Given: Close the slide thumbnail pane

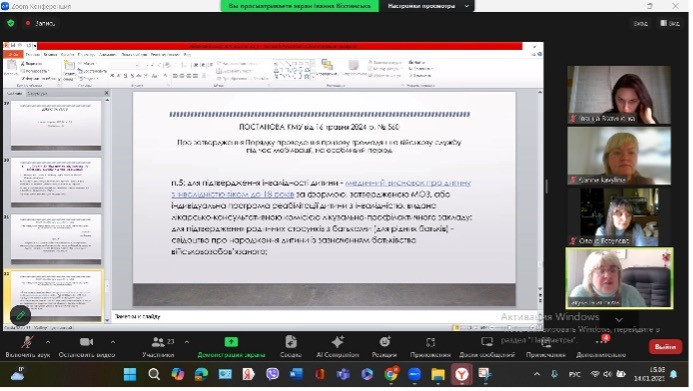Looking at the screenshot, I should [x=106, y=93].
